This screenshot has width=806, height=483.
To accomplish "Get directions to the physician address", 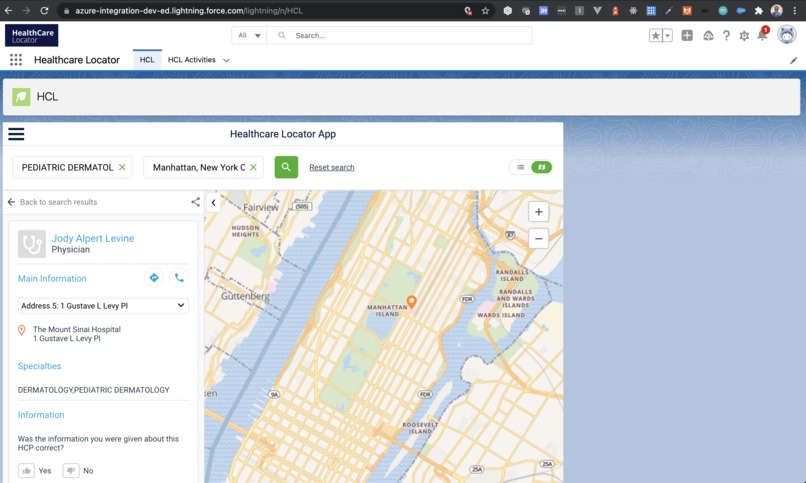I will [154, 278].
